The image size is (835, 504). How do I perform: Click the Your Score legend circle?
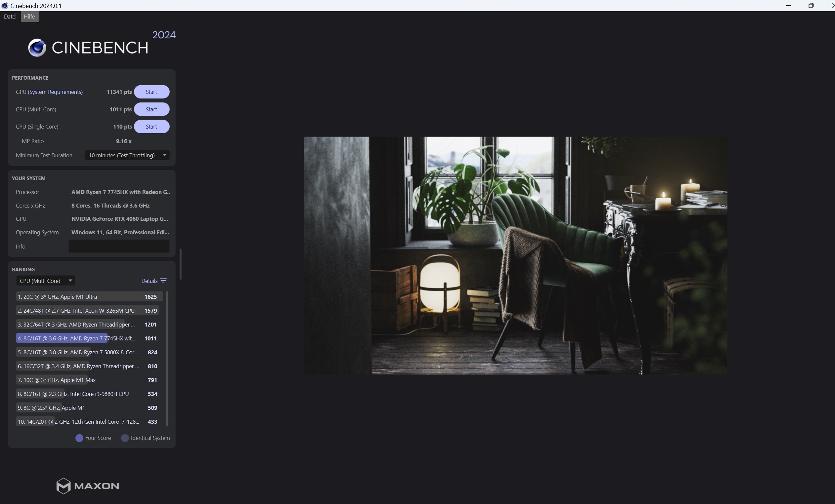click(x=79, y=438)
